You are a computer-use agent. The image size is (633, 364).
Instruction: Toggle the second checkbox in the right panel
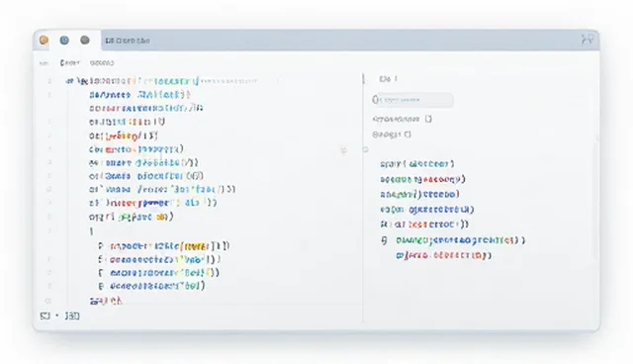(407, 135)
